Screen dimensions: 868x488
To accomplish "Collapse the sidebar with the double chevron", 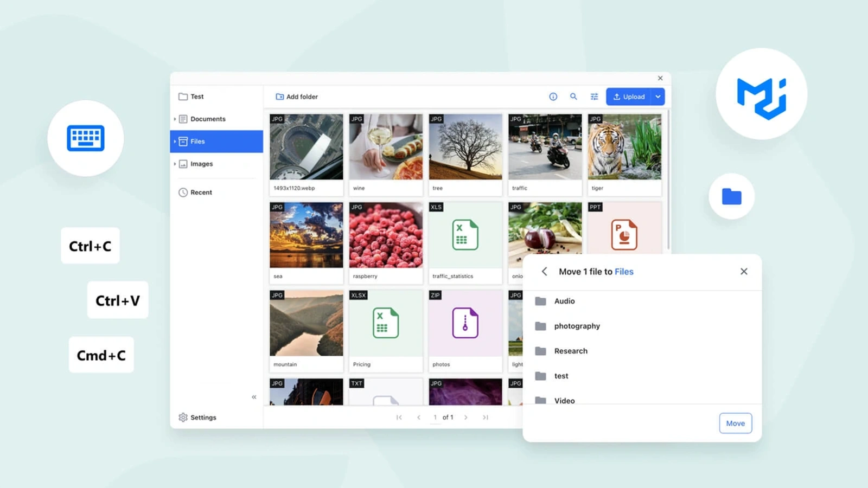I will [x=254, y=397].
